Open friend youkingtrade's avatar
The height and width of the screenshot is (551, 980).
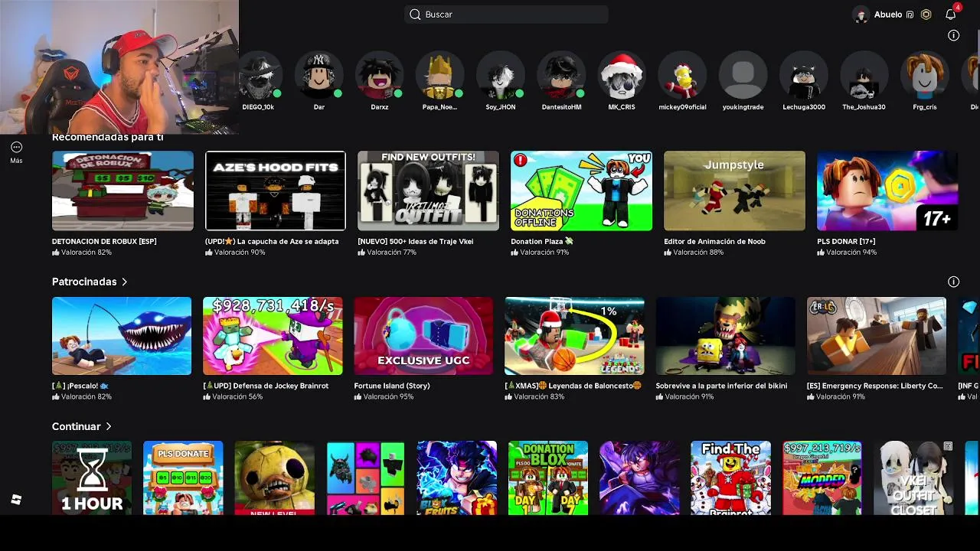[x=743, y=76]
